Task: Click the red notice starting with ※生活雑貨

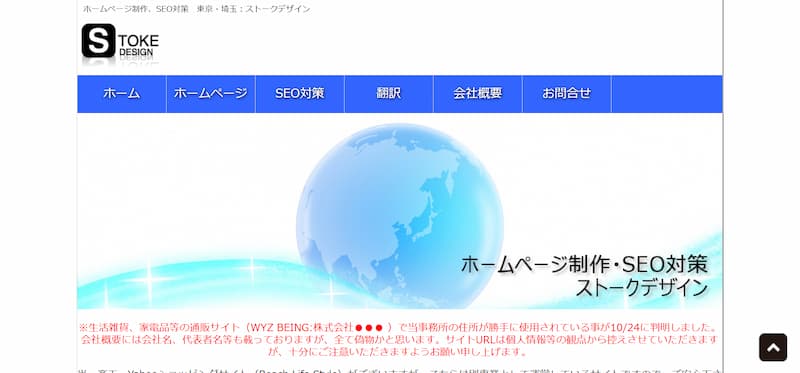Action: pyautogui.click(x=399, y=339)
